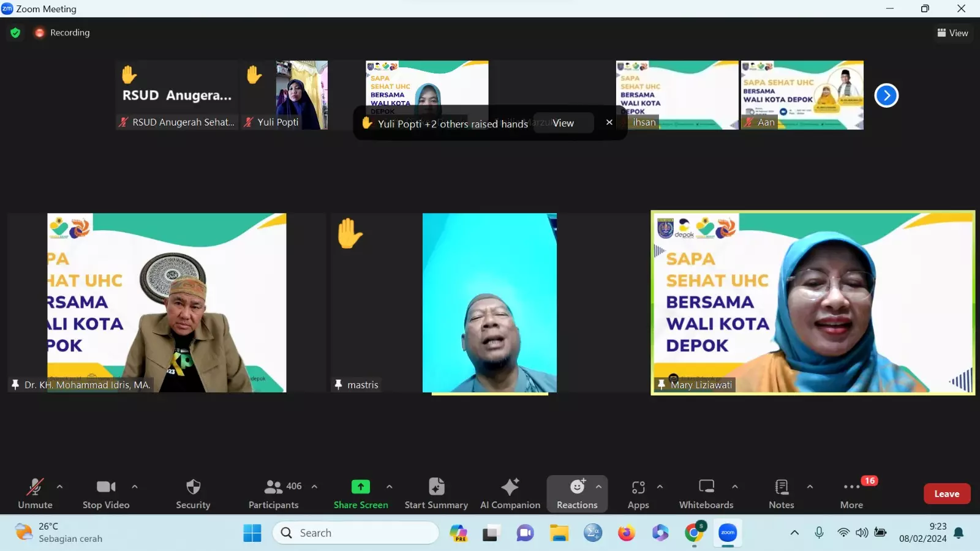980x551 pixels.
Task: Open Firefox from taskbar
Action: click(x=626, y=533)
